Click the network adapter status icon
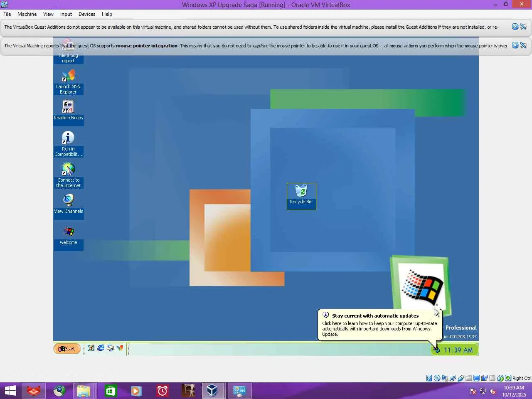This screenshot has width=532, height=399. pyautogui.click(x=453, y=378)
